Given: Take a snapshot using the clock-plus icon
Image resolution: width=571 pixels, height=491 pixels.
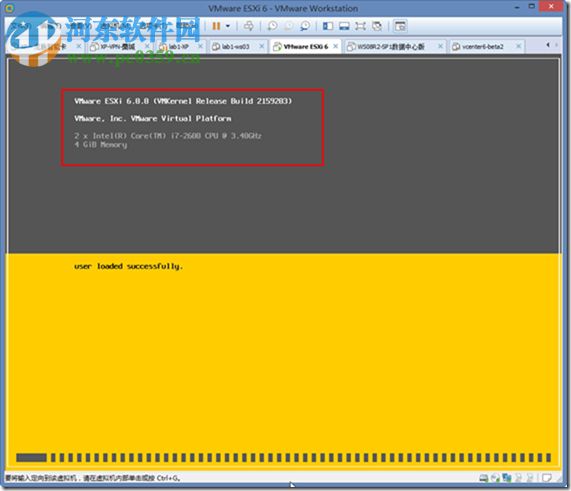Looking at the screenshot, I should coord(272,26).
